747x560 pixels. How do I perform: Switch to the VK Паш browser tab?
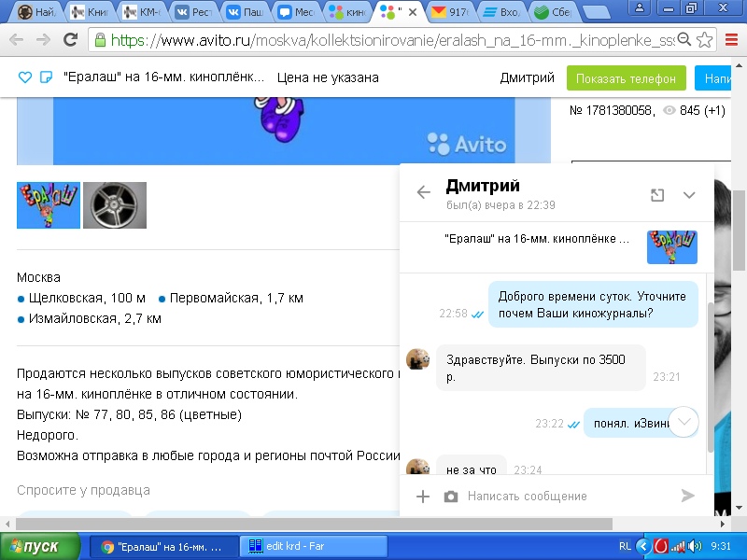point(245,12)
